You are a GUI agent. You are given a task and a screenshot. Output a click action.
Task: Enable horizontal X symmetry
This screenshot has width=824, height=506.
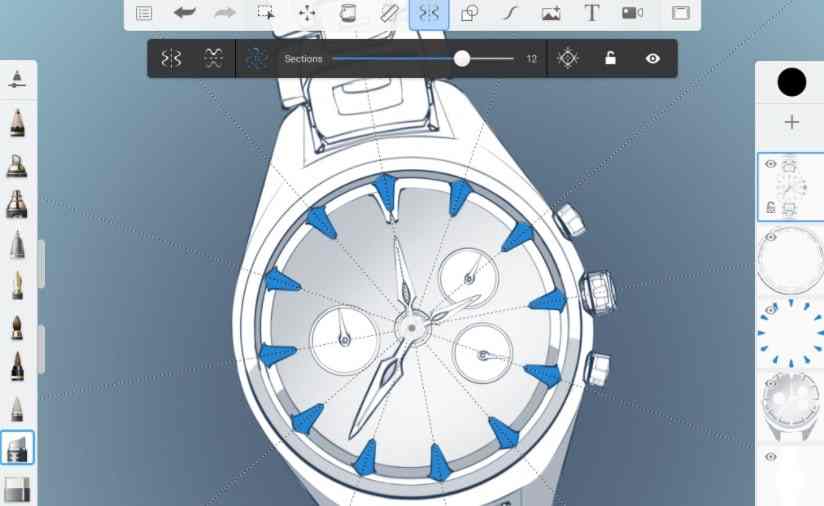click(x=213, y=58)
